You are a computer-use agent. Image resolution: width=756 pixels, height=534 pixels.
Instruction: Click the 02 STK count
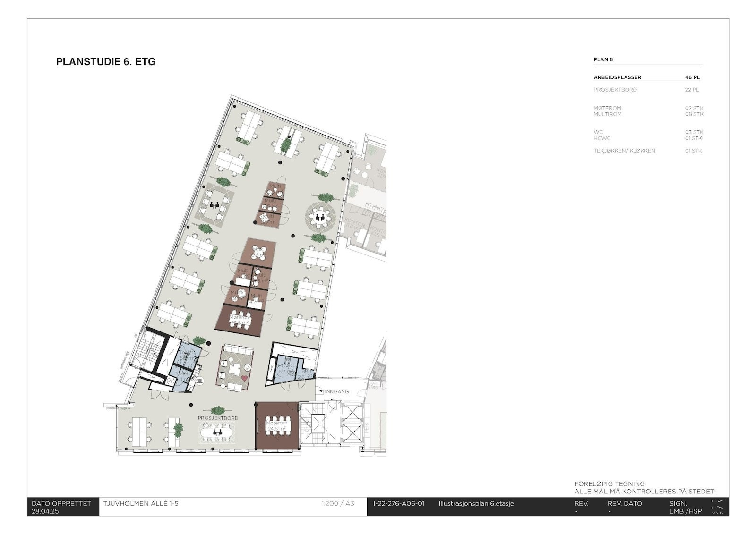694,108
